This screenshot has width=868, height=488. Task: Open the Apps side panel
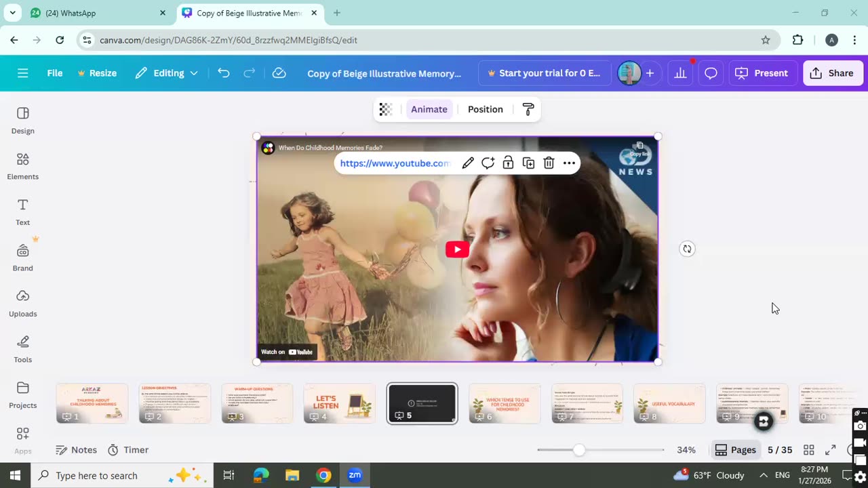(23, 440)
